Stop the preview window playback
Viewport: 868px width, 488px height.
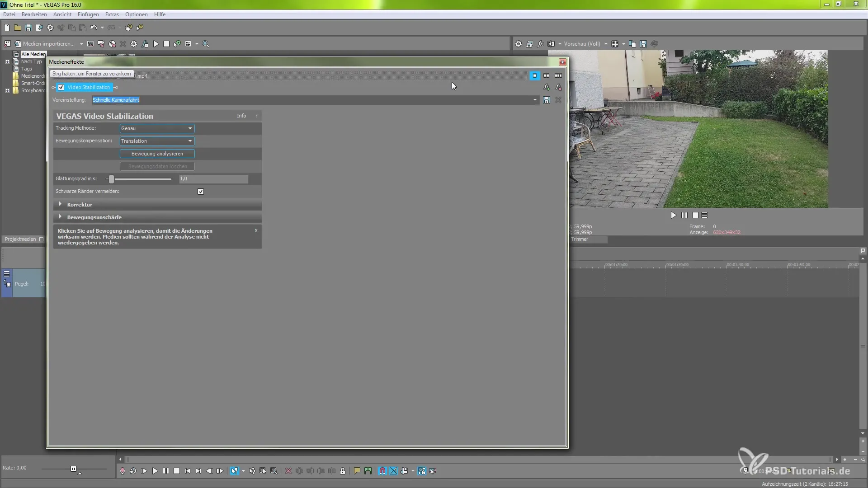695,216
